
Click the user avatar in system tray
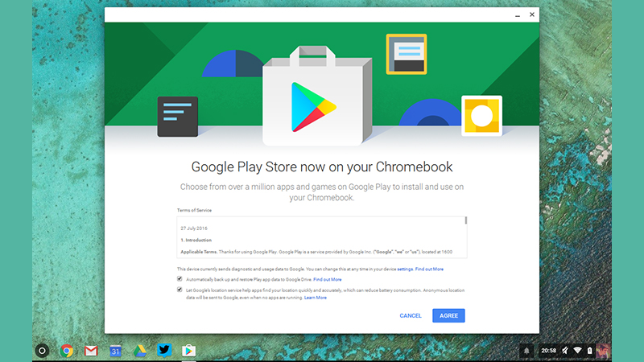coord(602,351)
